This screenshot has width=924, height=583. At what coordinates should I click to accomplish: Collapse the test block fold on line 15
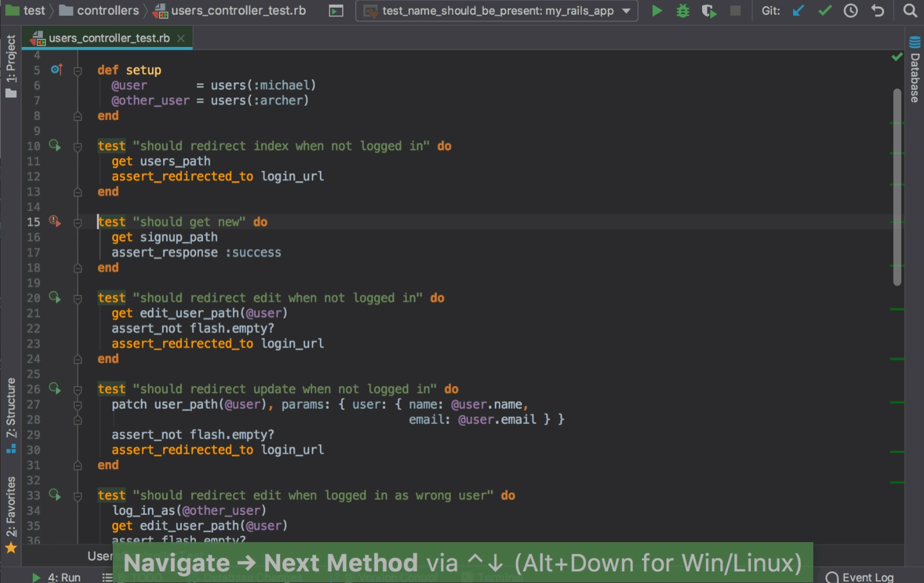pyautogui.click(x=77, y=223)
